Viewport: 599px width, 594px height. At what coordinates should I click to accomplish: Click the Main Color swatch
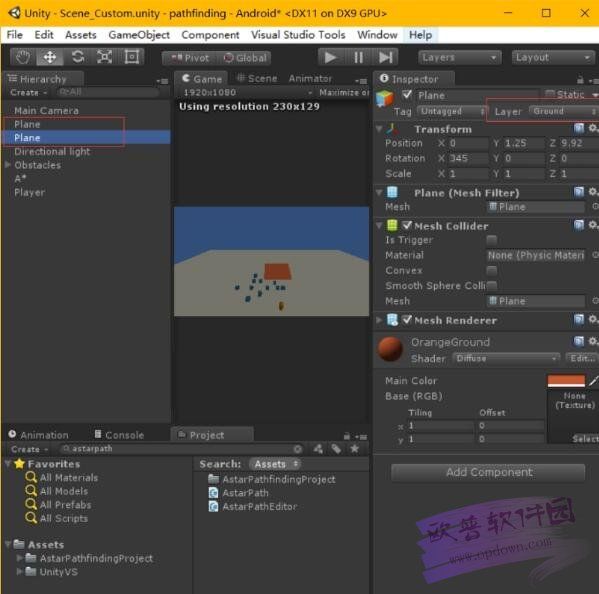pyautogui.click(x=566, y=380)
